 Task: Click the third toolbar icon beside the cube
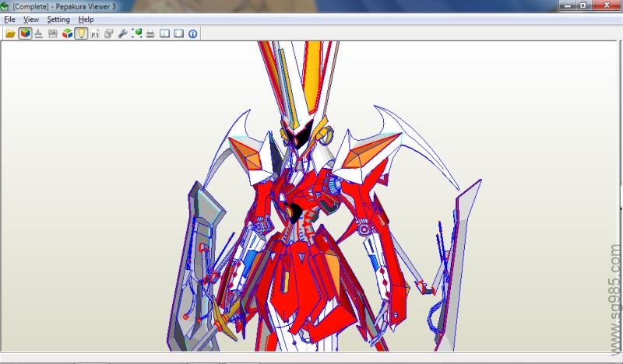38,33
